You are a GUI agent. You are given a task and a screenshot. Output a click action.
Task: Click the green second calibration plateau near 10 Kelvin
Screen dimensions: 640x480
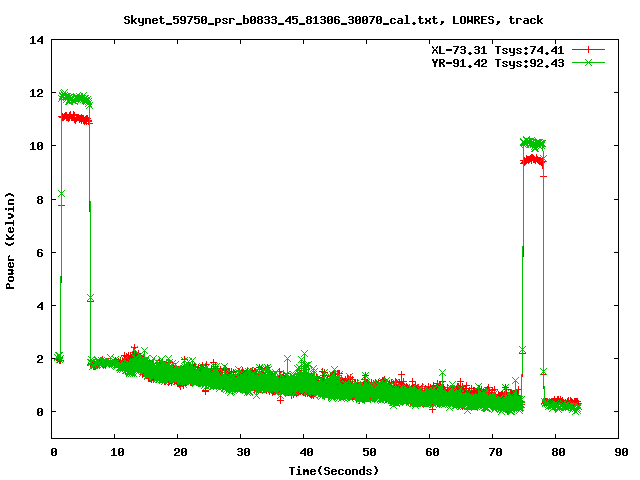tap(533, 144)
